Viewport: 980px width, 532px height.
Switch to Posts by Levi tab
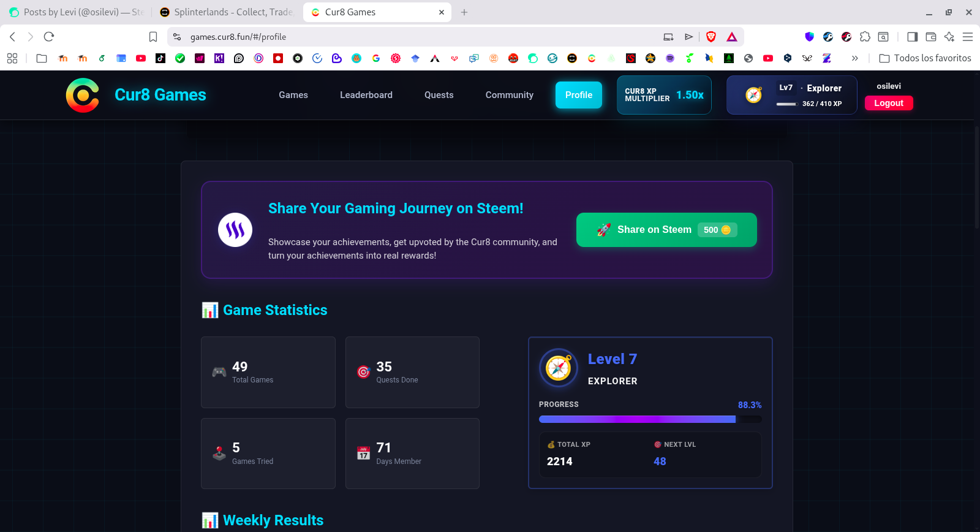coord(77,12)
